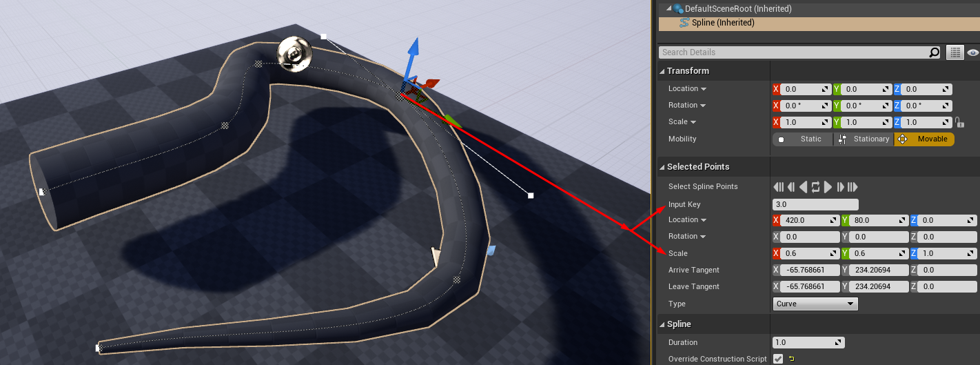This screenshot has height=365, width=980.
Task: Open Transform Scale dropdown arrow
Action: coord(693,122)
